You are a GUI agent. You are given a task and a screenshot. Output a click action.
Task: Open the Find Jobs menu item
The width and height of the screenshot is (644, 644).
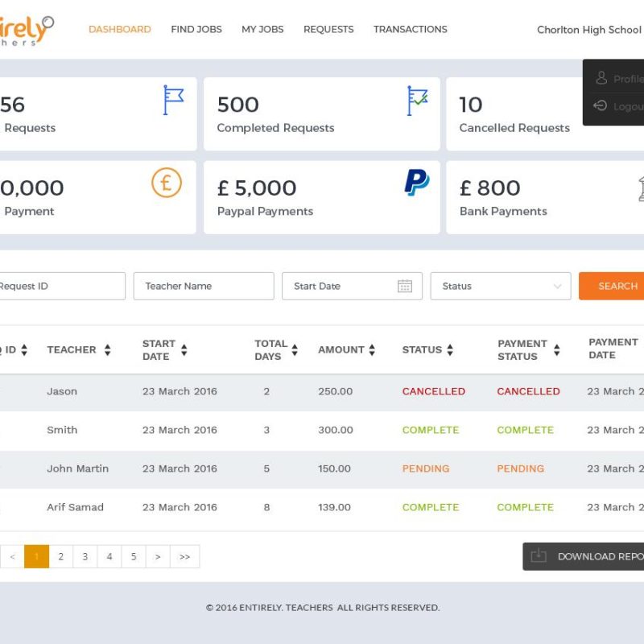click(x=196, y=30)
